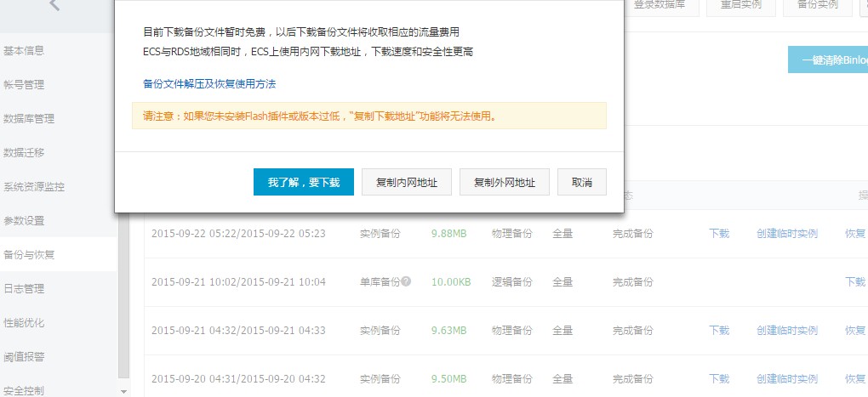Open the 备份文件解压及恢复使用方法 link
This screenshot has height=397, width=868.
point(209,83)
